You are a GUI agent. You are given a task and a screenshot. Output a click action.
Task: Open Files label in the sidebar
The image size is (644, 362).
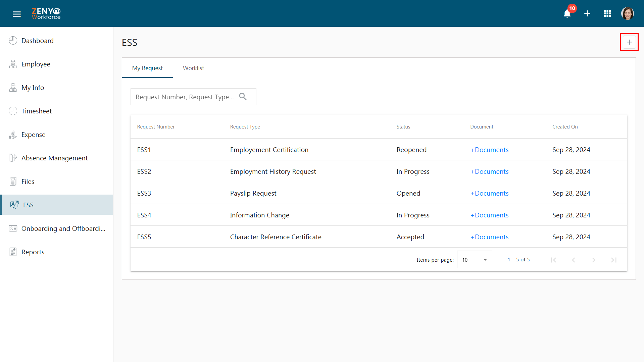[28, 182]
